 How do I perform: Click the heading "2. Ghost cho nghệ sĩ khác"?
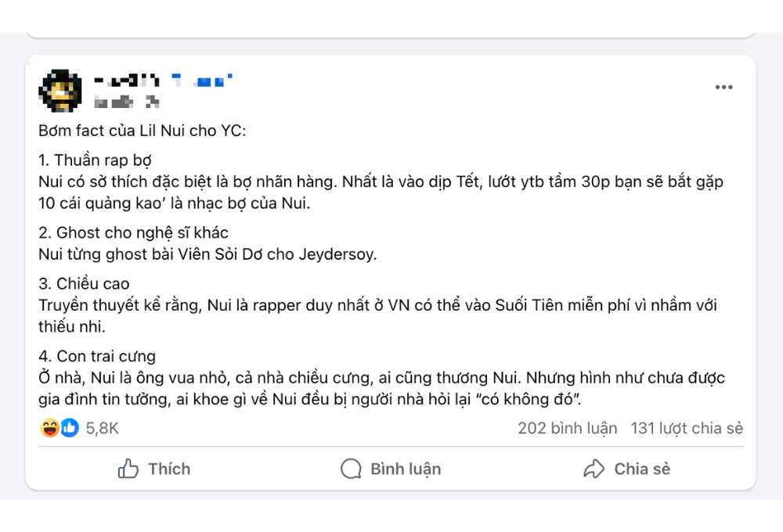click(x=133, y=232)
